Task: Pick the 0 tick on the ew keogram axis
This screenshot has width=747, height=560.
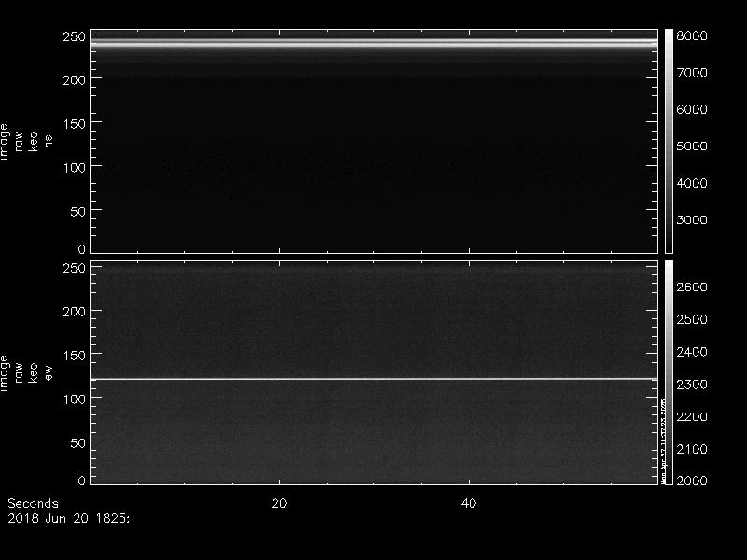Action: pyautogui.click(x=82, y=481)
